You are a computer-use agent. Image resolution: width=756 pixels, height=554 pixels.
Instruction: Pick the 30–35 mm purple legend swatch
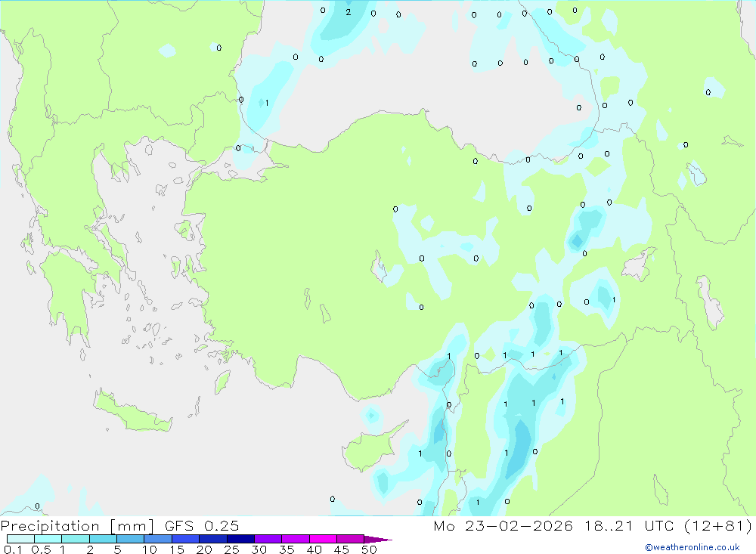click(x=268, y=539)
